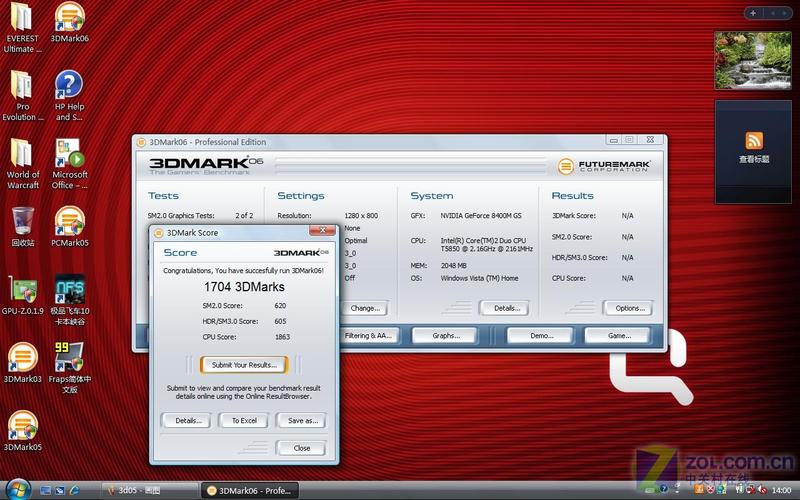The height and width of the screenshot is (500, 800).
Task: Switch to the 3d05 taskbar window
Action: coord(149,490)
